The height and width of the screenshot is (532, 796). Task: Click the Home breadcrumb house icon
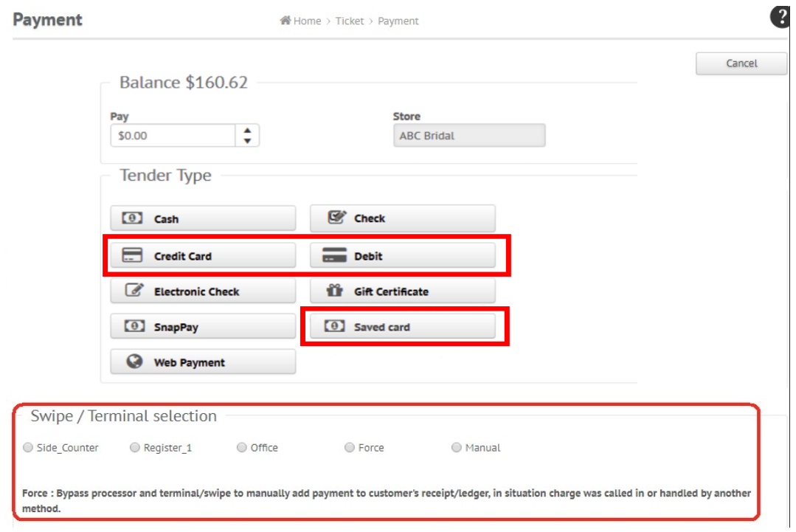(285, 21)
